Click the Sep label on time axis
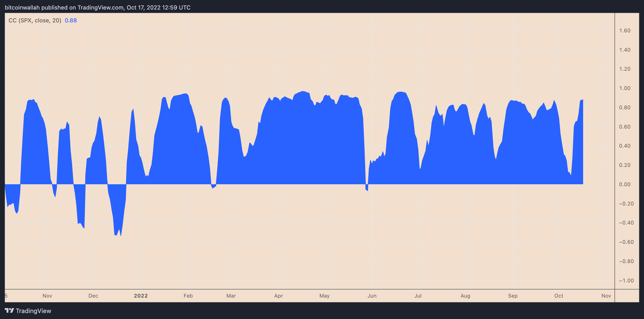This screenshot has width=644, height=319. 512,296
